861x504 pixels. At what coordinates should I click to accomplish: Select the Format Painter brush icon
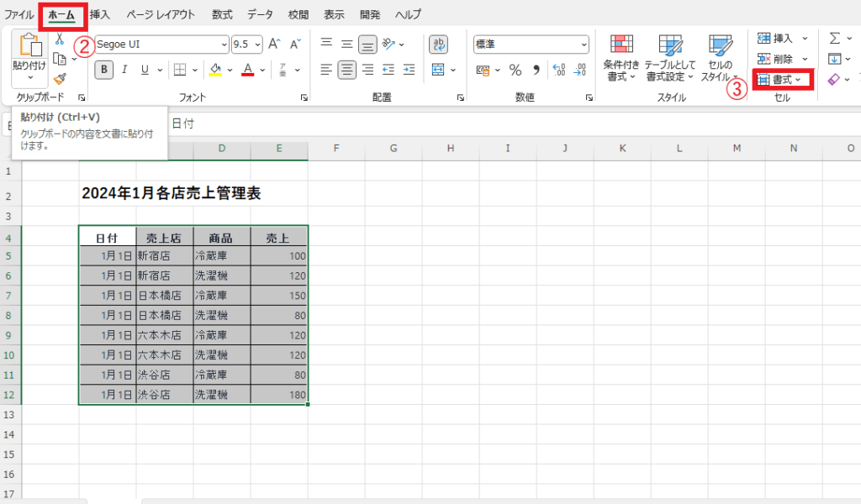click(60, 79)
